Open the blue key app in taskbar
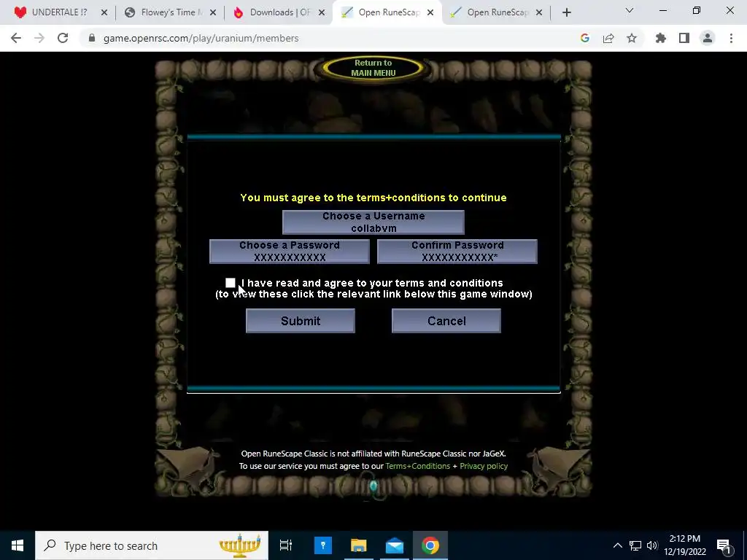This screenshot has width=747, height=560. click(x=323, y=545)
